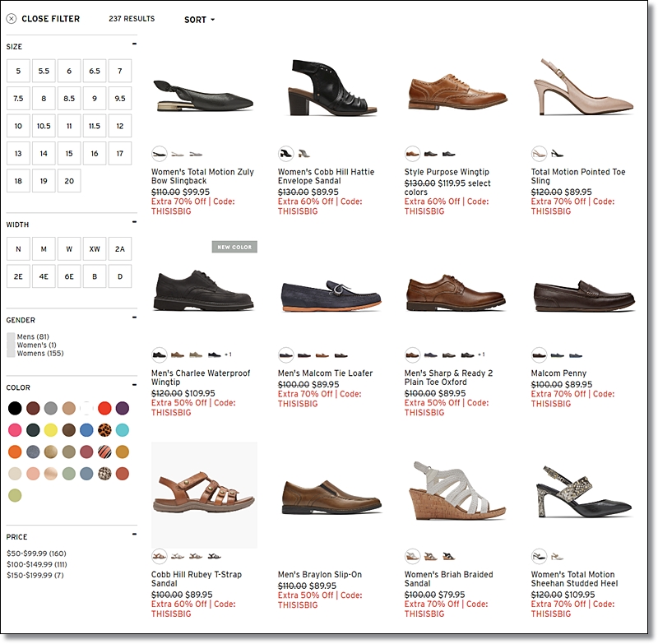Collapse the Price filter section
Screen dimensions: 658x644
pyautogui.click(x=134, y=534)
